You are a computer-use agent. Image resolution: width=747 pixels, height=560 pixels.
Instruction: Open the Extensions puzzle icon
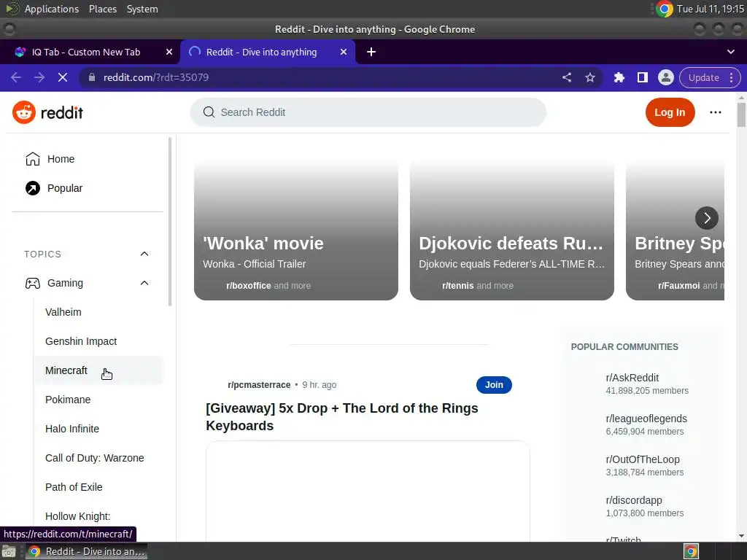point(619,77)
